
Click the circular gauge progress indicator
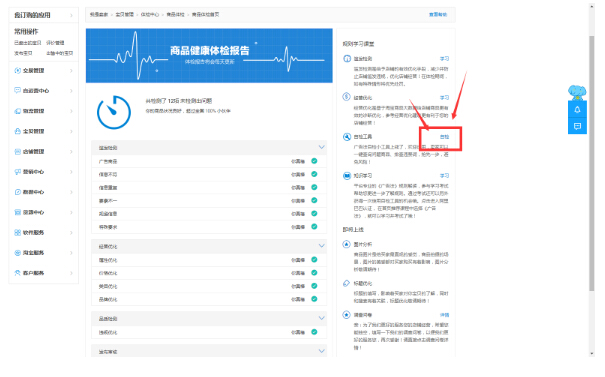pyautogui.click(x=114, y=112)
